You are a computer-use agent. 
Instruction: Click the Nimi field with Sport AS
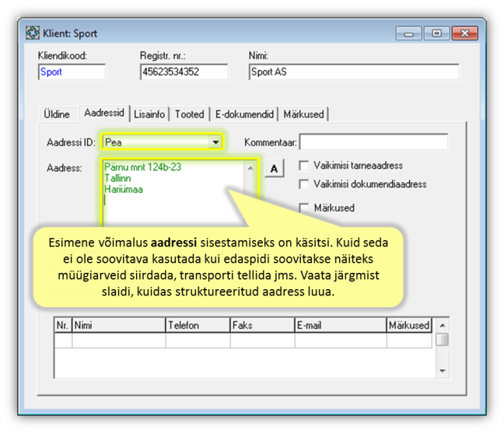click(353, 72)
